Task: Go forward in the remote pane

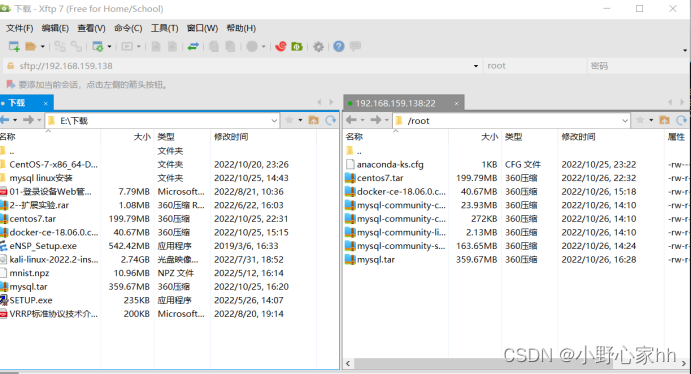Action: (375, 120)
